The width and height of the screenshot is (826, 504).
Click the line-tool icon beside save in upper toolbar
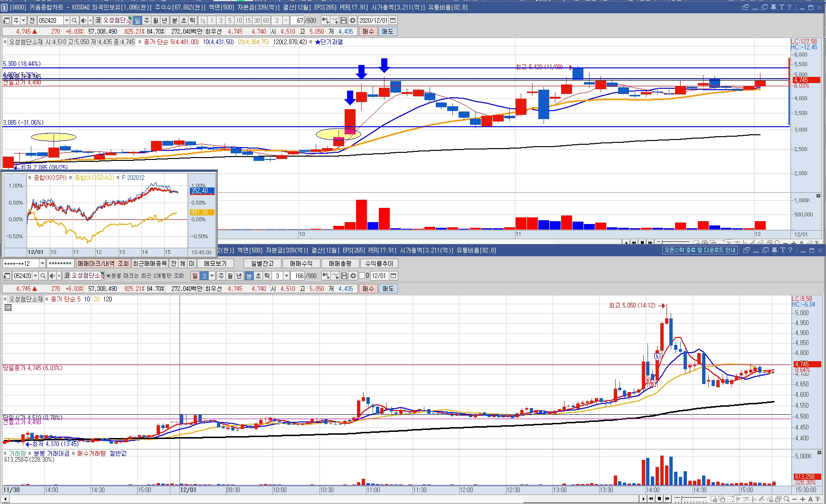[335, 20]
